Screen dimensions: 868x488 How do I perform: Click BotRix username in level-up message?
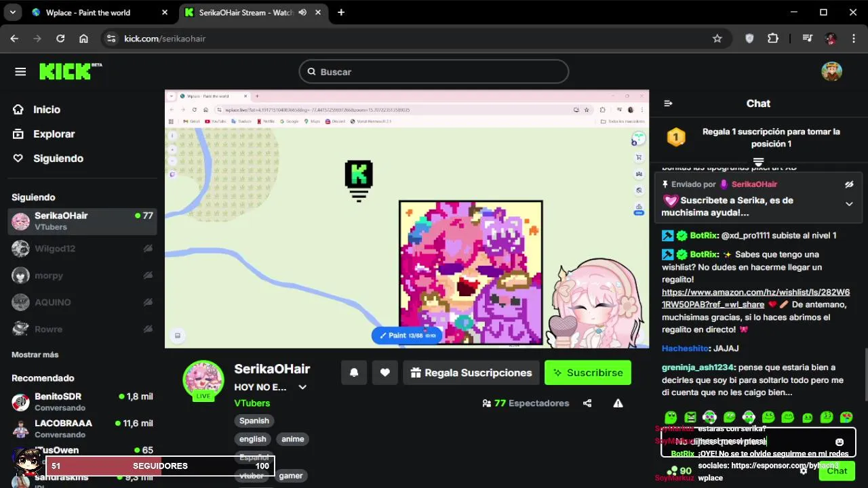[704, 236]
